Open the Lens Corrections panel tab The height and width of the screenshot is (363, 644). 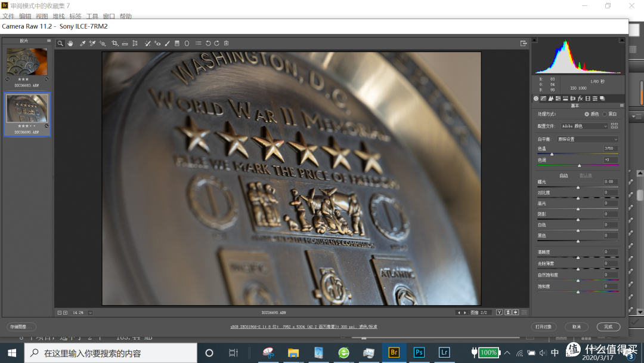click(x=573, y=99)
